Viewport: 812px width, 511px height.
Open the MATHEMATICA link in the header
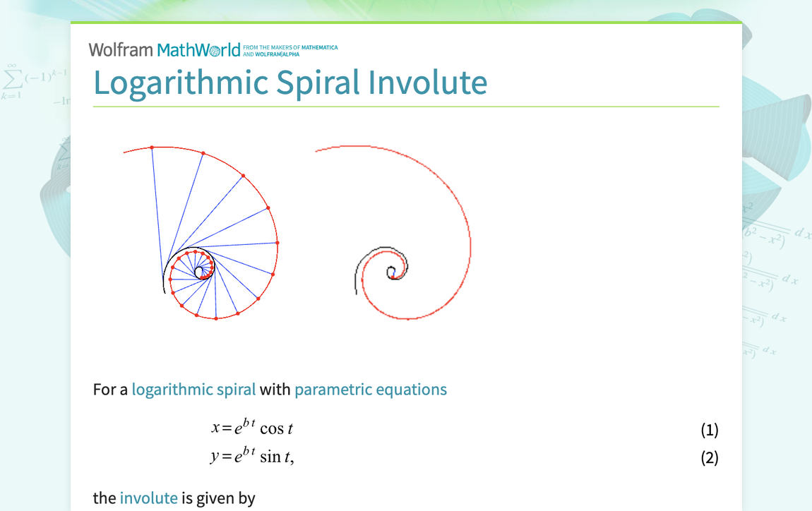tap(318, 47)
